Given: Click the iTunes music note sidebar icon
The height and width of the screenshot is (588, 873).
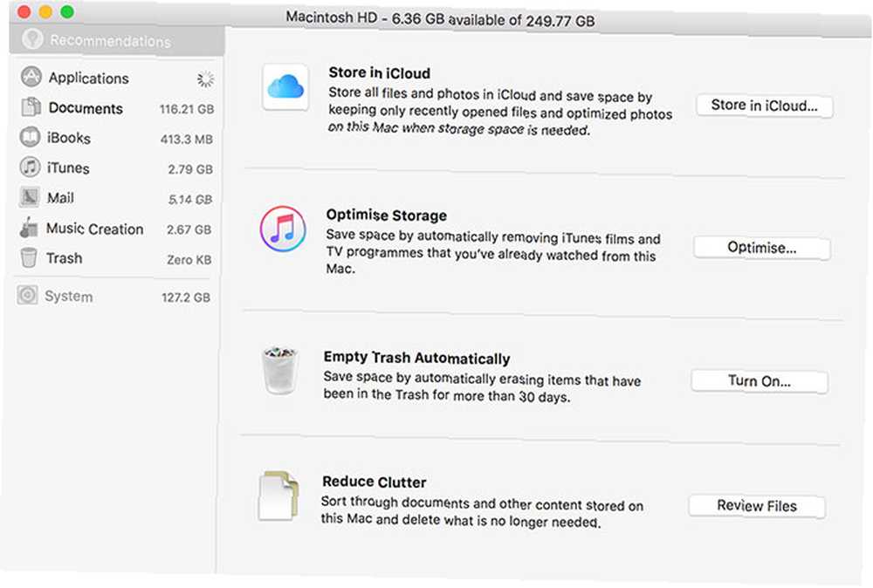Looking at the screenshot, I should [x=30, y=167].
